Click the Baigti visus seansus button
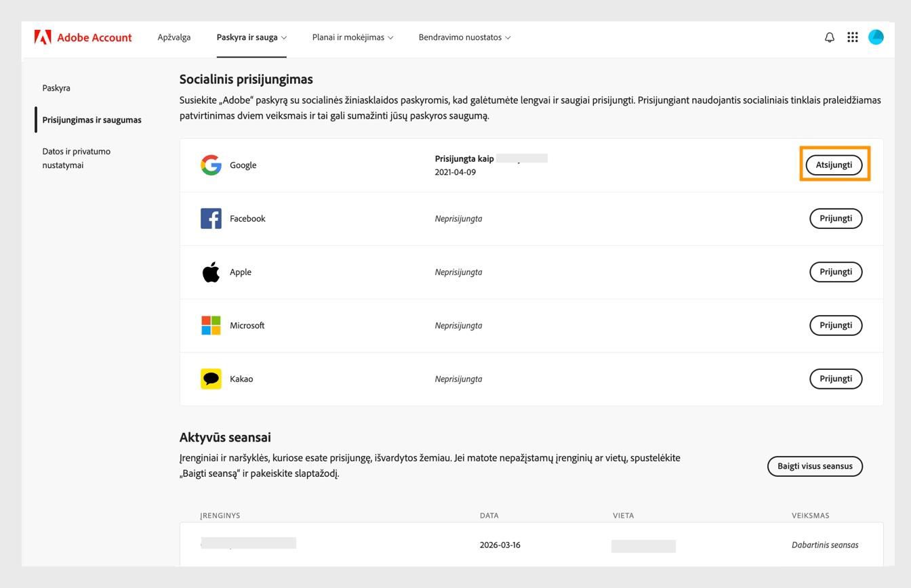The width and height of the screenshot is (911, 588). (x=814, y=466)
